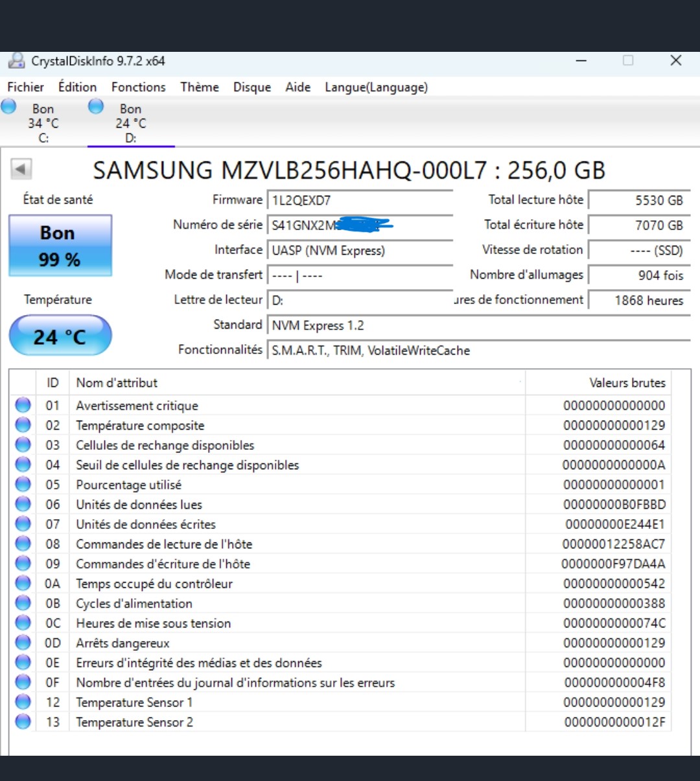Click the Nom d'attribut column header
The width and height of the screenshot is (700, 781).
point(297,382)
